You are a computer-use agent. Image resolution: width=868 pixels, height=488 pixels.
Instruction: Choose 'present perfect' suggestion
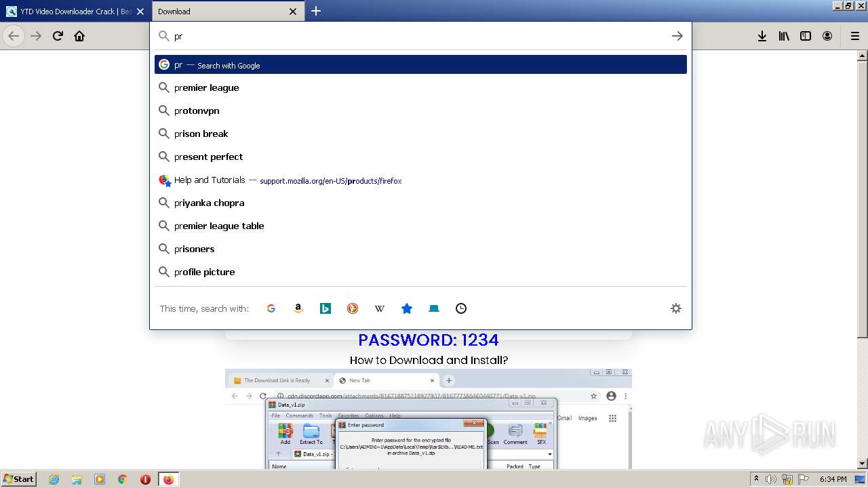[x=420, y=157]
